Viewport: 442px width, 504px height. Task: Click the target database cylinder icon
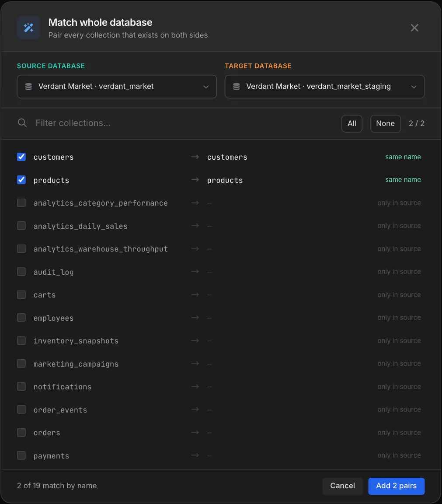237,87
